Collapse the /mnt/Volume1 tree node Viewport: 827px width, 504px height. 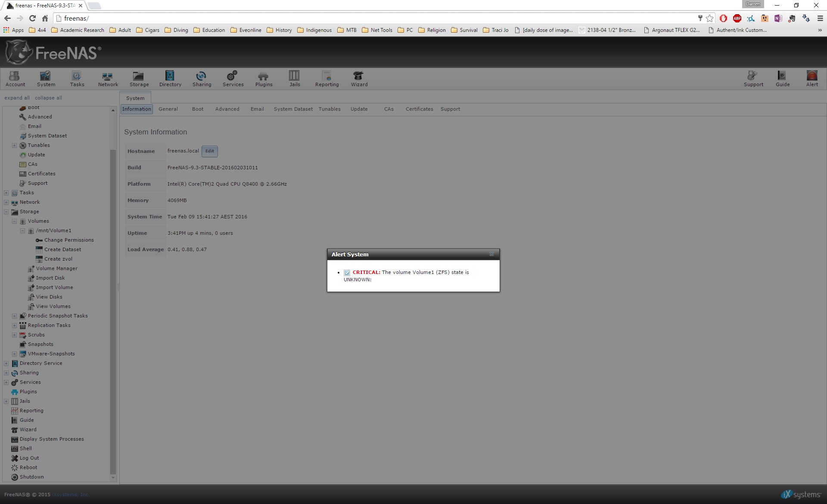click(22, 230)
